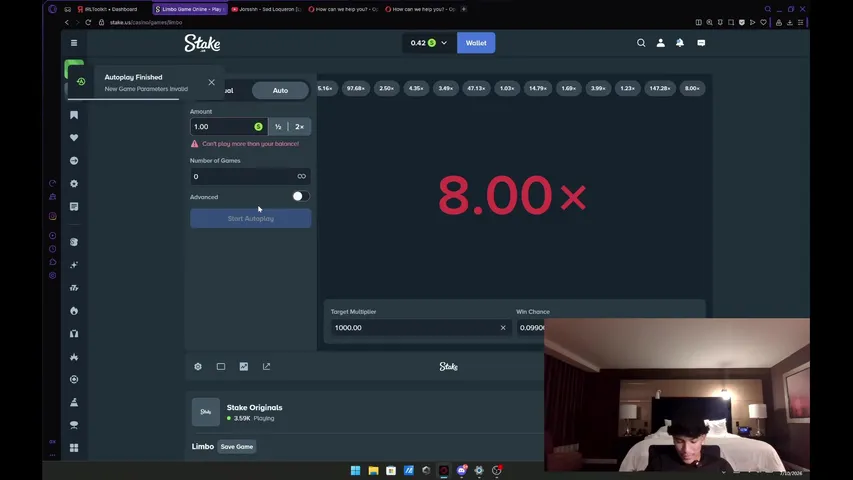Screen dimensions: 853x480
Task: Click the infinity symbol in Number of Games
Action: click(301, 176)
